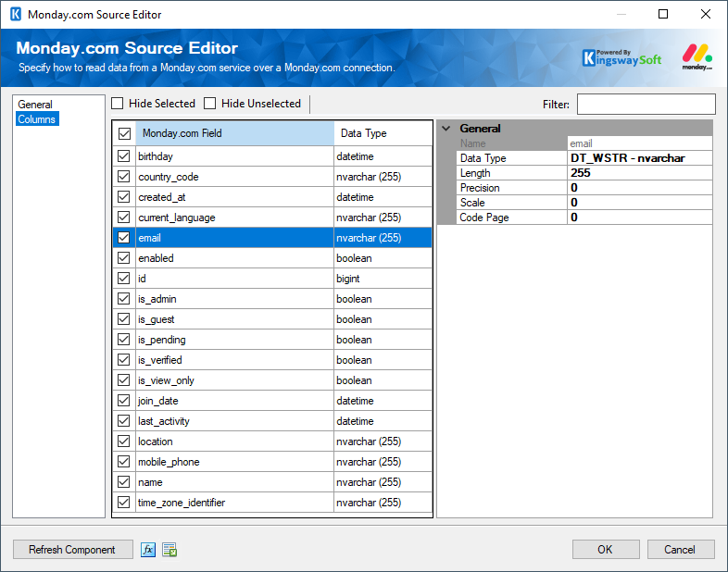Click the Name property value email

tap(640, 143)
